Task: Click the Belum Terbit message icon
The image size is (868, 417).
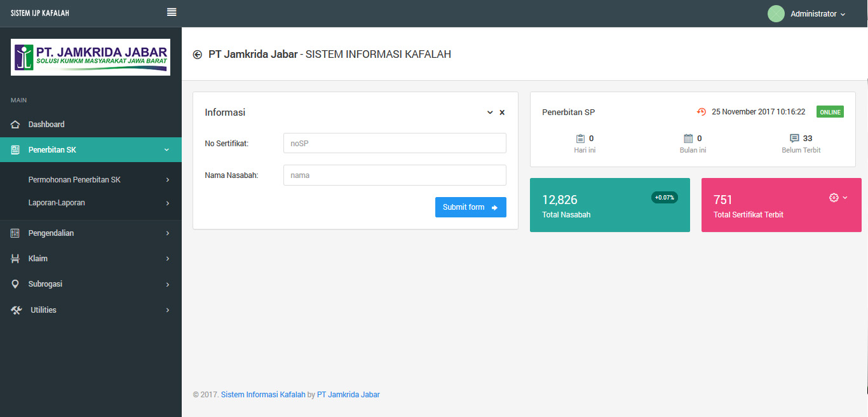Action: (794, 139)
